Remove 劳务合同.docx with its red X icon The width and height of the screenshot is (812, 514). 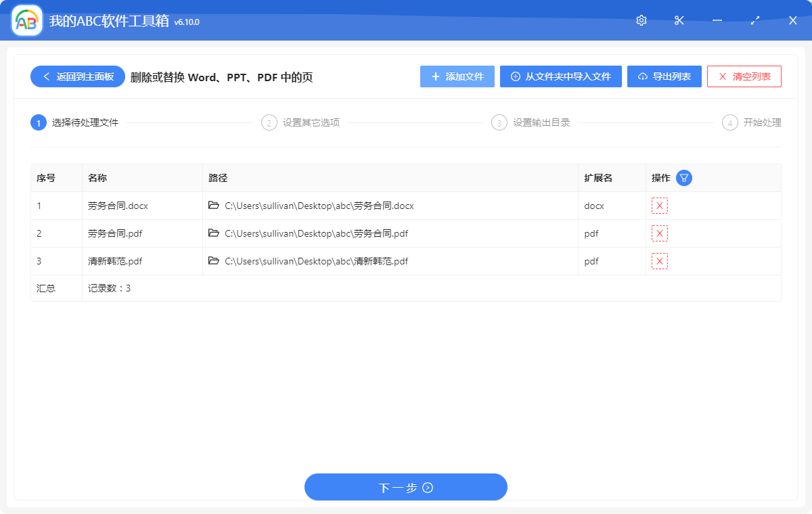pyautogui.click(x=659, y=205)
